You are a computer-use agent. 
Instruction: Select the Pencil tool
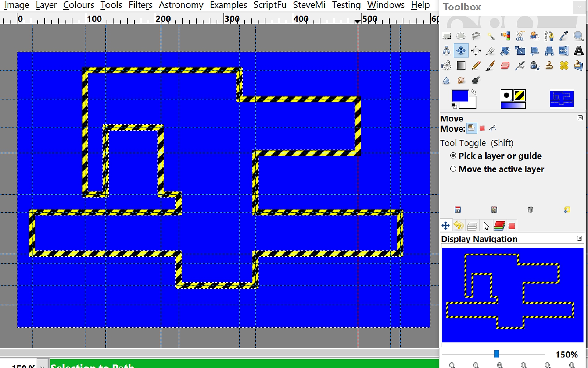coord(476,66)
